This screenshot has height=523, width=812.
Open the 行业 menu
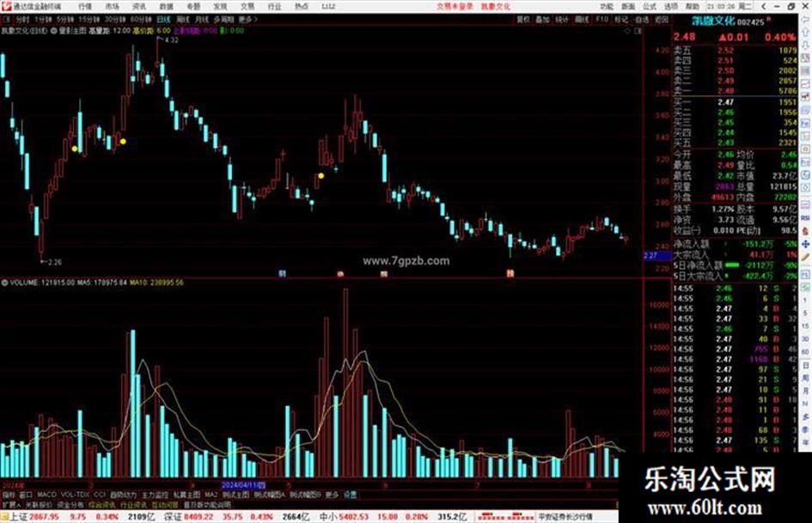coord(274,7)
